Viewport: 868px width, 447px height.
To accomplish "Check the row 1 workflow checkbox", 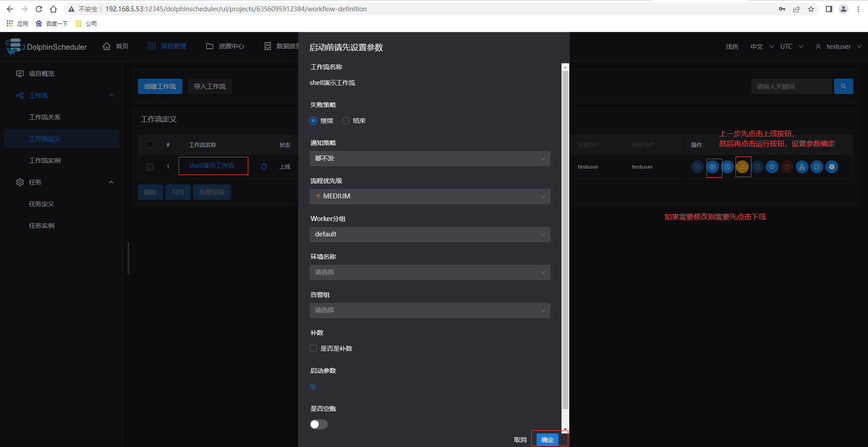I will [x=150, y=167].
